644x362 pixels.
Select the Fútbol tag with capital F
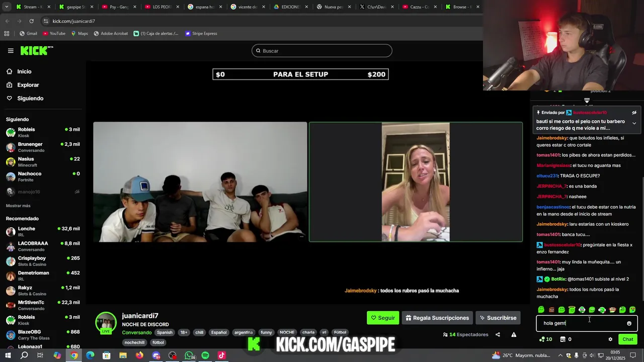click(x=340, y=332)
